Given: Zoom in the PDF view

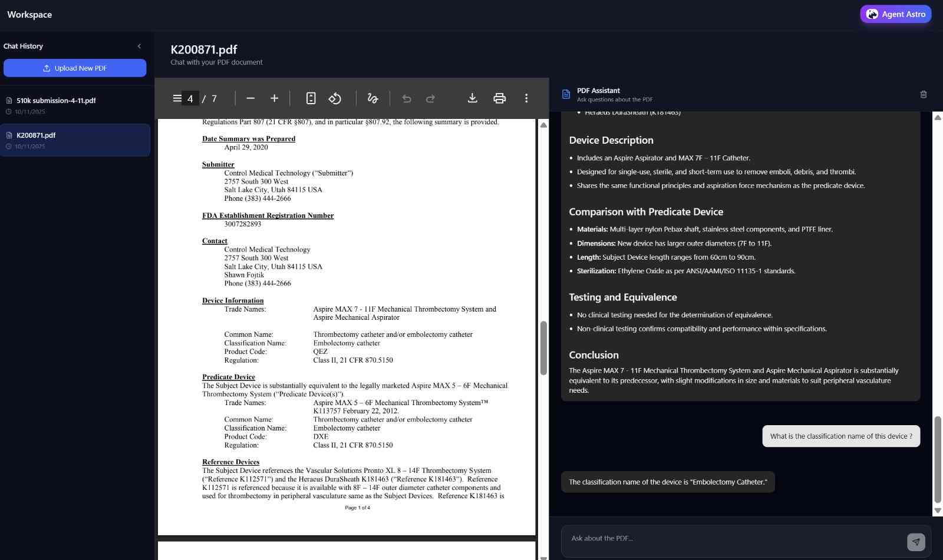Looking at the screenshot, I should click(274, 98).
